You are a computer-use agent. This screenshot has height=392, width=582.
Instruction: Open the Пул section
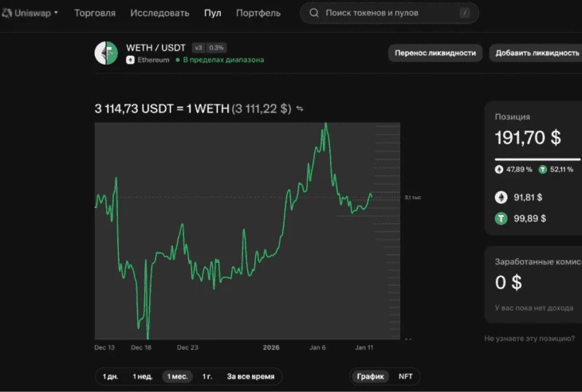[x=213, y=13]
